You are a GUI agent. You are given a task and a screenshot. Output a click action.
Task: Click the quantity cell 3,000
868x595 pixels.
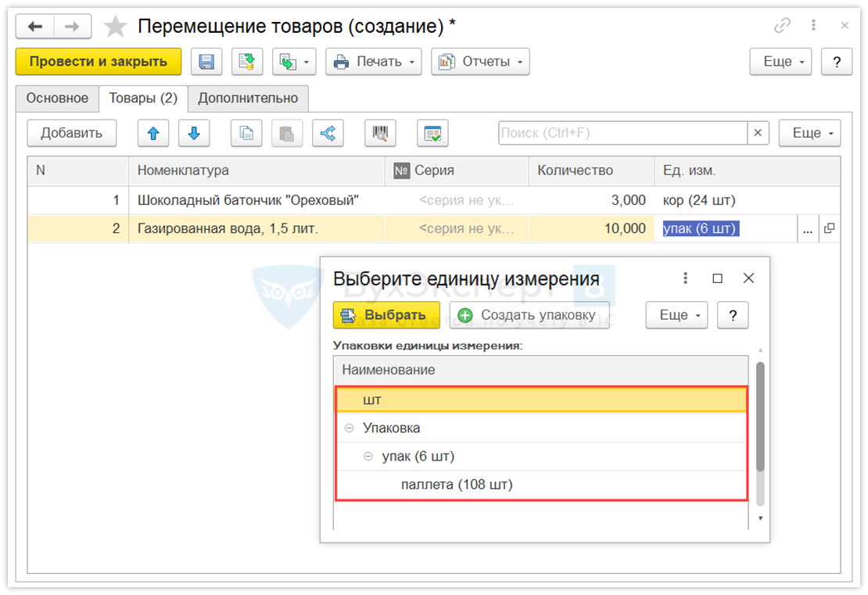click(591, 200)
